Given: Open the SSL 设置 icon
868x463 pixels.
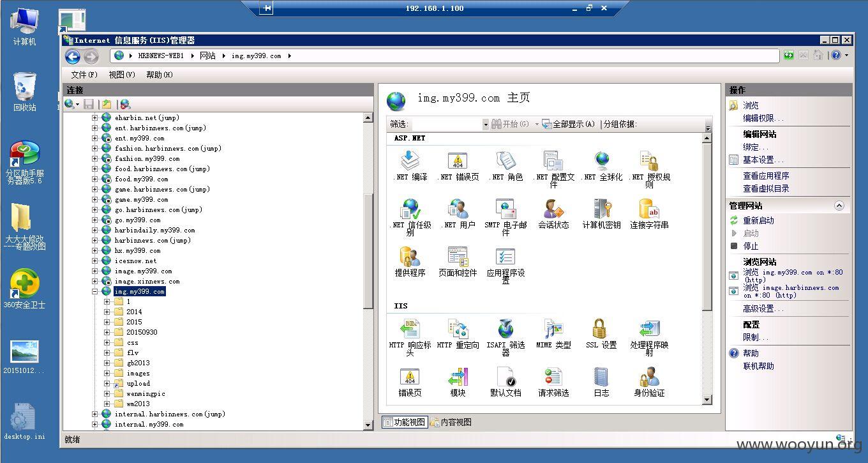Looking at the screenshot, I should click(601, 334).
